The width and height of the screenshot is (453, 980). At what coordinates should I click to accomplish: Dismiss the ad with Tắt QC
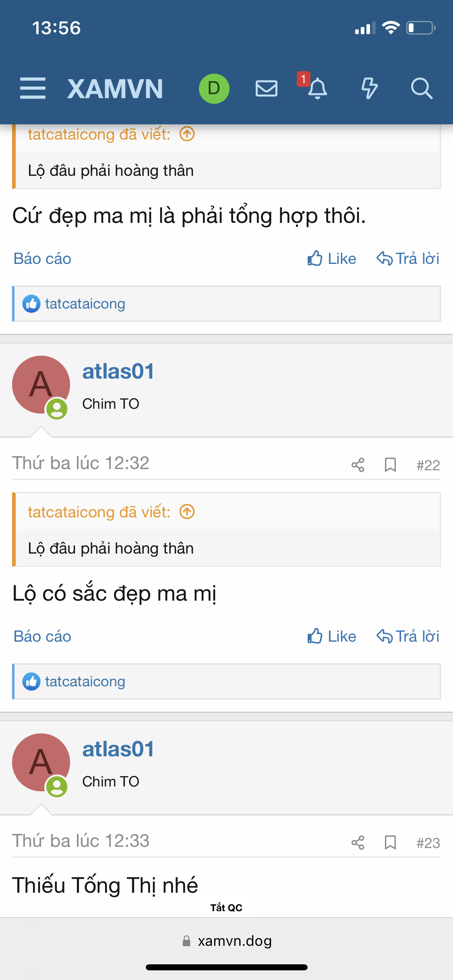tap(226, 907)
